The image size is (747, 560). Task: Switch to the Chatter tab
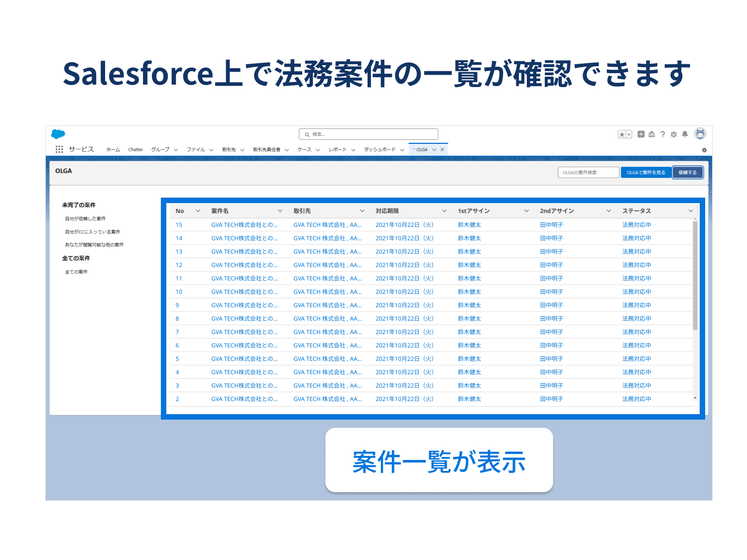[135, 150]
